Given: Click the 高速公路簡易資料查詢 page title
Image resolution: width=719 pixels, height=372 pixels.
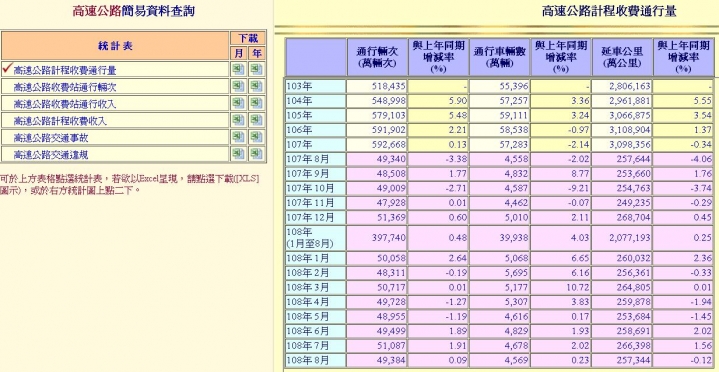Looking at the screenshot, I should 133,11.
